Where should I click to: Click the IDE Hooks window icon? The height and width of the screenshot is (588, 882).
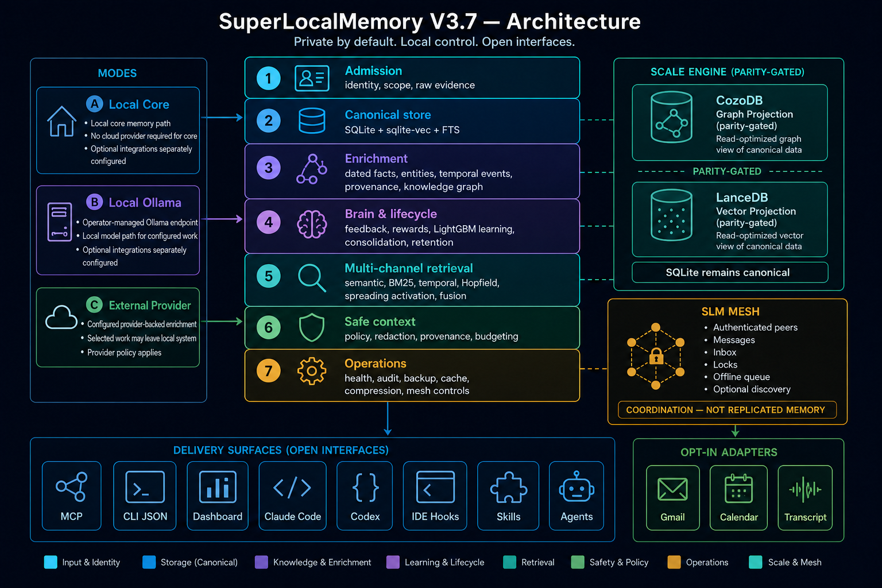(435, 487)
